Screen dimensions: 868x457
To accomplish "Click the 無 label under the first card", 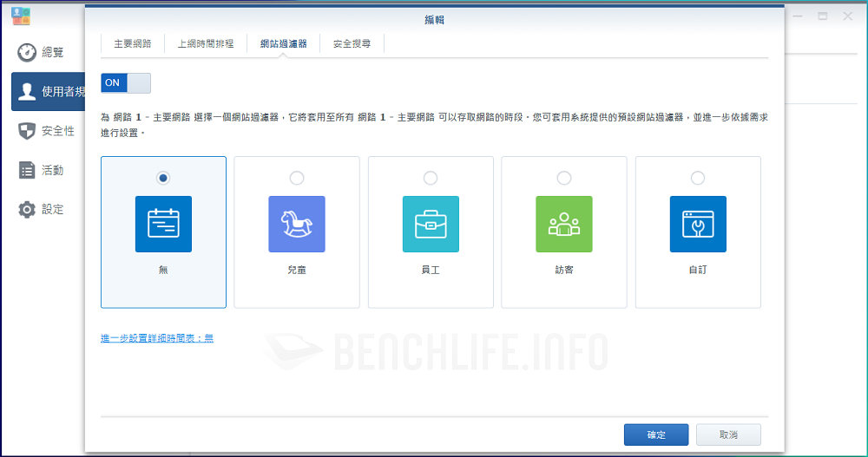I will pos(163,270).
